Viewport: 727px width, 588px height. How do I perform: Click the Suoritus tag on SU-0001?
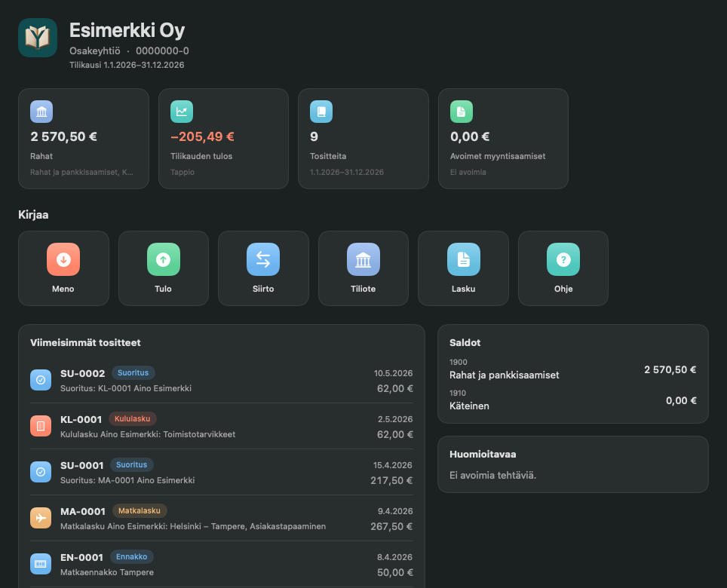point(132,465)
